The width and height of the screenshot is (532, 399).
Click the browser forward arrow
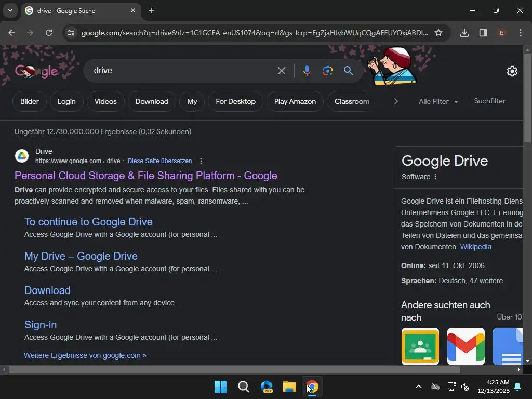[30, 33]
